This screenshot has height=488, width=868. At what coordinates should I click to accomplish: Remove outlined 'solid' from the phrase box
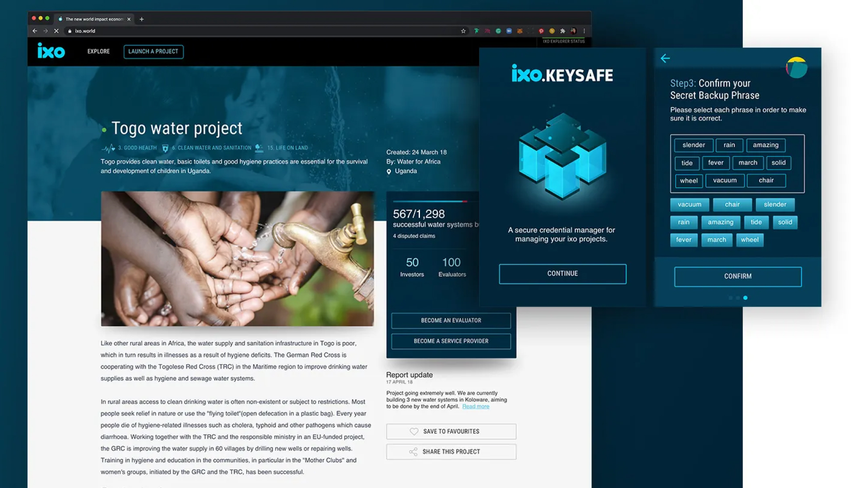tap(779, 163)
